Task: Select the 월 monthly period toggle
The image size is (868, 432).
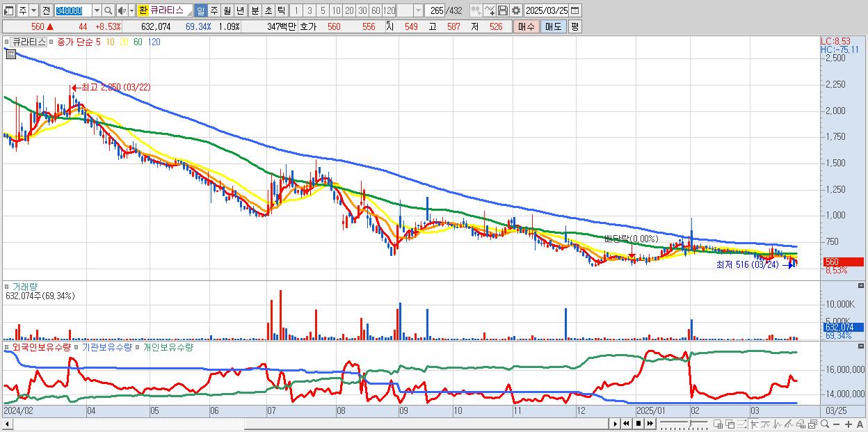Action: (x=227, y=10)
